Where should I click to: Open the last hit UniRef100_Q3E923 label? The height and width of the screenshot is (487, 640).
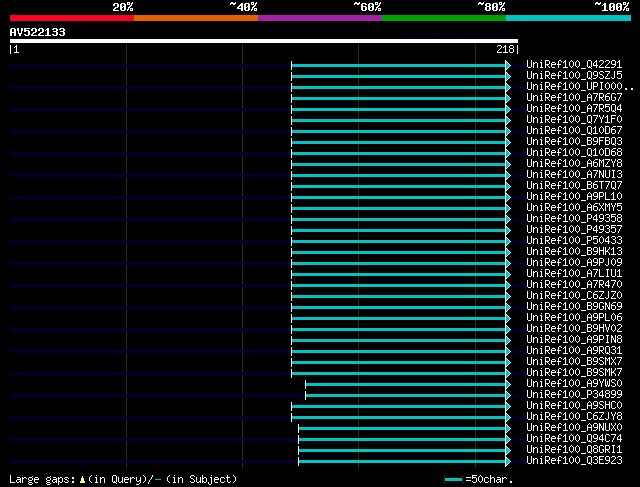click(x=574, y=461)
